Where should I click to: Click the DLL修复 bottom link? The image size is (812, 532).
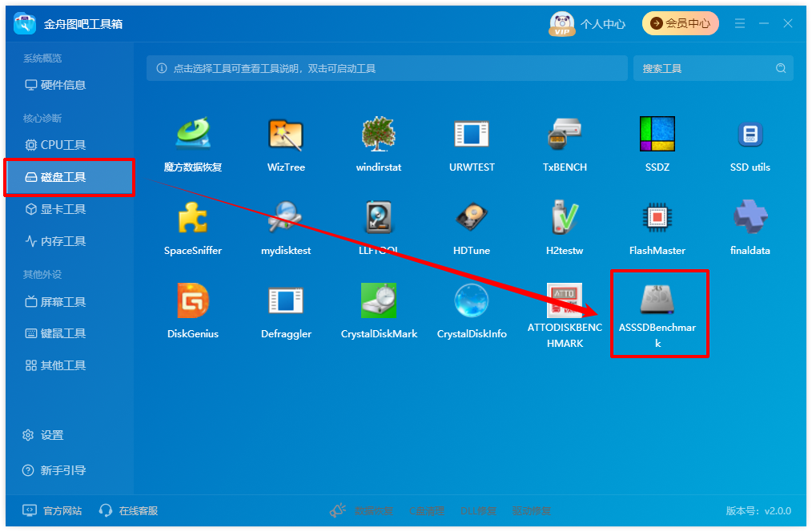[478, 511]
